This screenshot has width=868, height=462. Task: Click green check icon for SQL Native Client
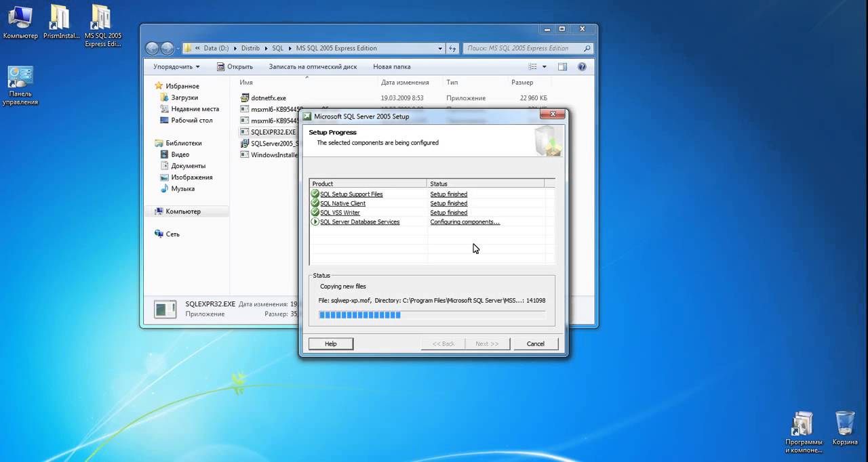coord(315,203)
